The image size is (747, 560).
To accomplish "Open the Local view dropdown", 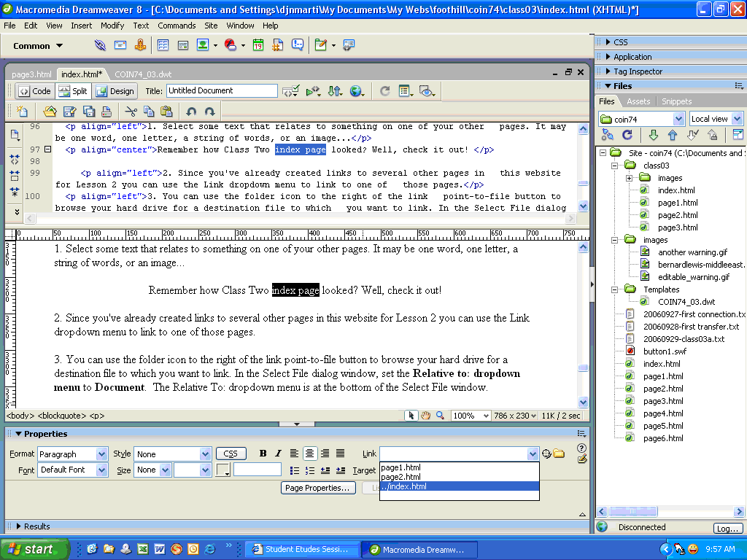I will tap(737, 119).
